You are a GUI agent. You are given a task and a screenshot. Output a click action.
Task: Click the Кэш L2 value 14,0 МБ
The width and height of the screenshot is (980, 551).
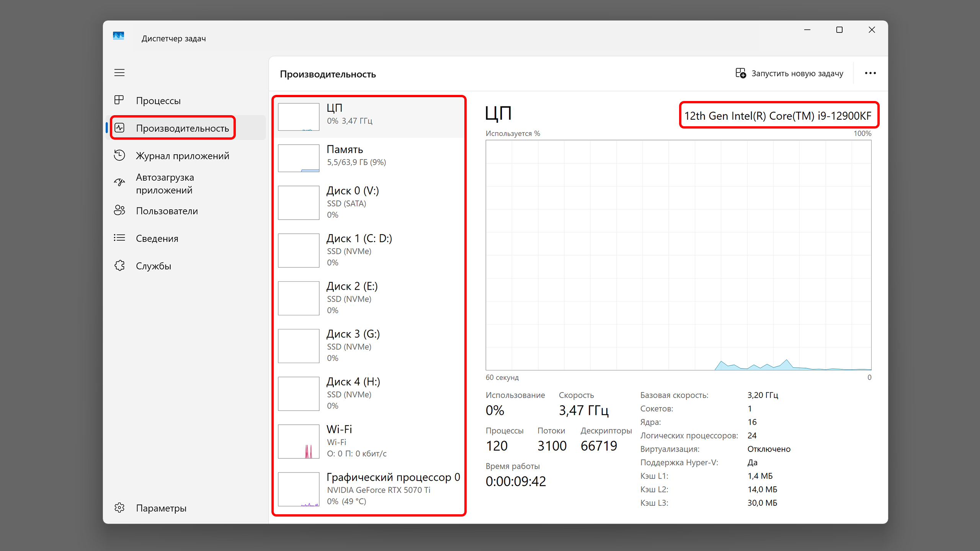[x=762, y=489]
